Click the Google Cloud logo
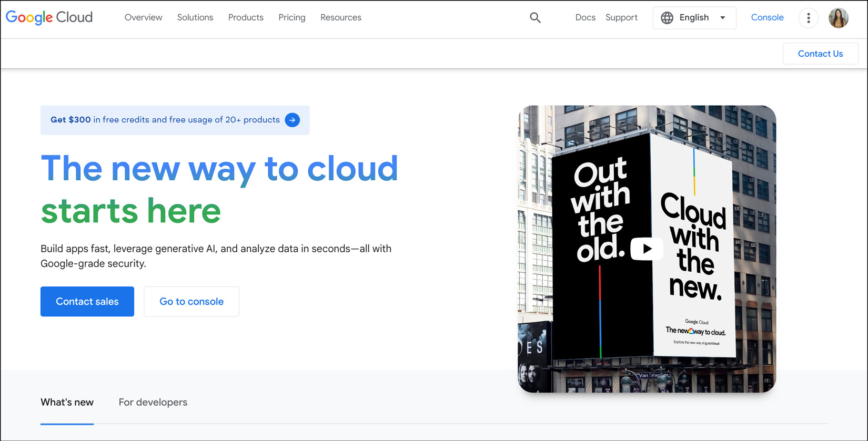 [x=49, y=17]
